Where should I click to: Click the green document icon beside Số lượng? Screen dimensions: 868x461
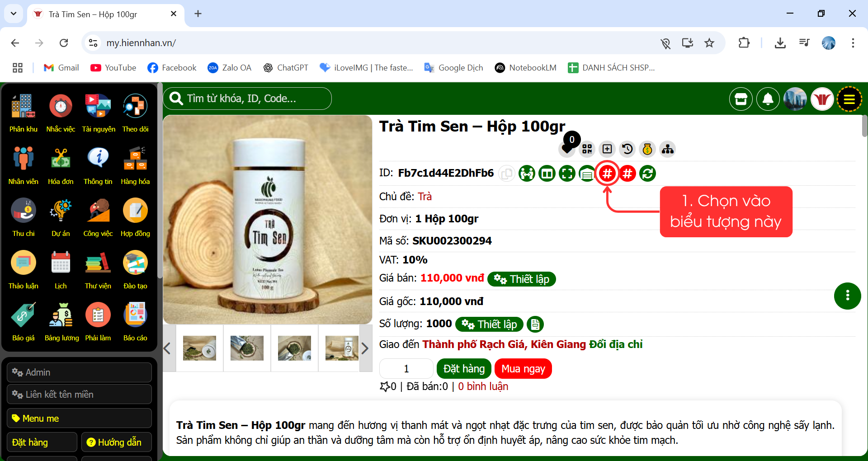coord(535,324)
